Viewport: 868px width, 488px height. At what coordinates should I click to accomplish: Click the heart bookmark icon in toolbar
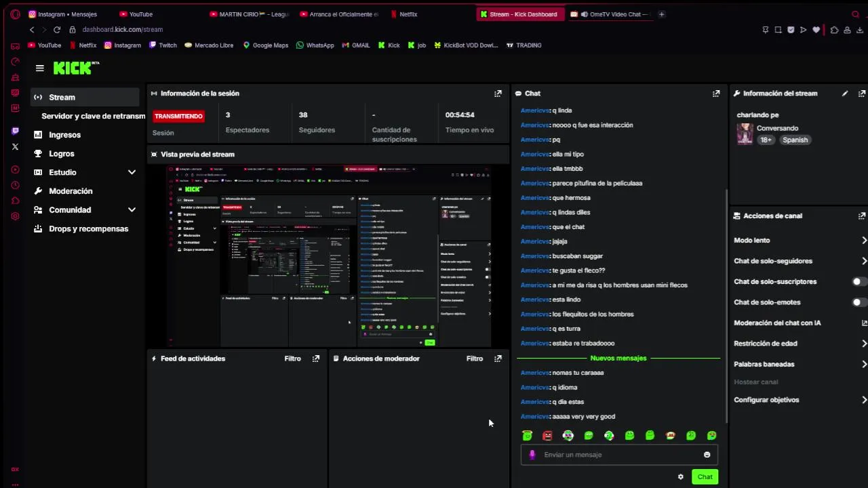[816, 30]
